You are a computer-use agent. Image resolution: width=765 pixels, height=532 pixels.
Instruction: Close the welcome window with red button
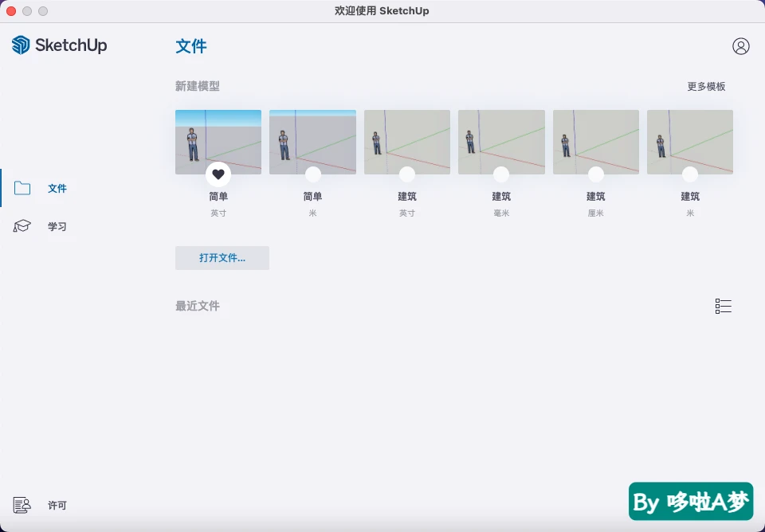[11, 10]
